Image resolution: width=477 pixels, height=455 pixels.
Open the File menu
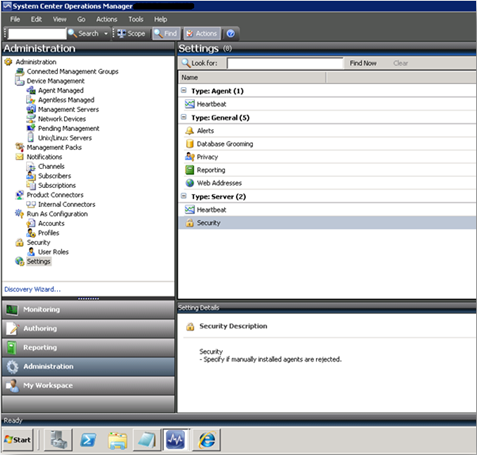tap(15, 19)
